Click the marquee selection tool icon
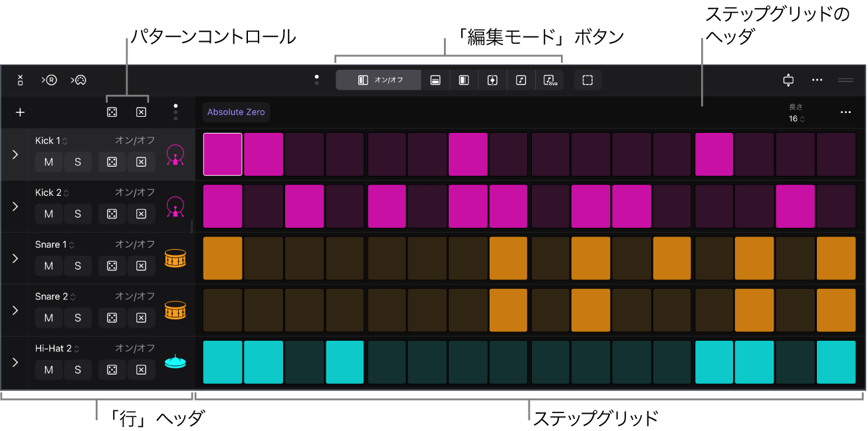This screenshot has height=431, width=868. coord(588,80)
